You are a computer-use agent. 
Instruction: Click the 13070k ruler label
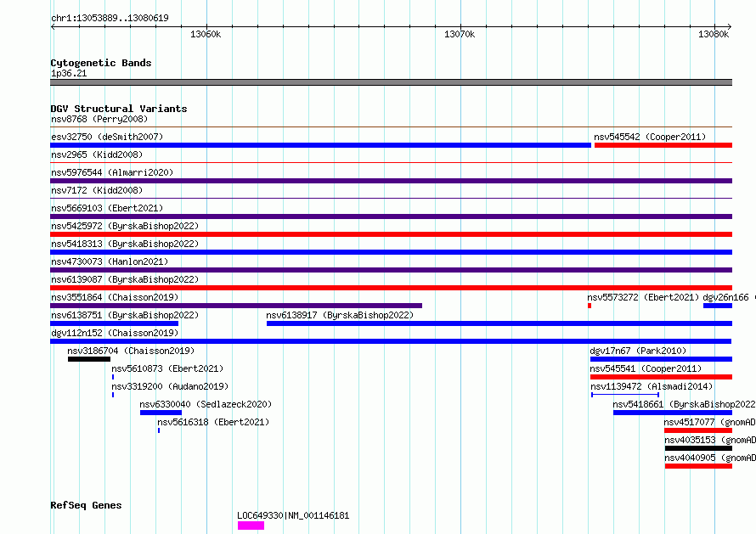tap(460, 34)
